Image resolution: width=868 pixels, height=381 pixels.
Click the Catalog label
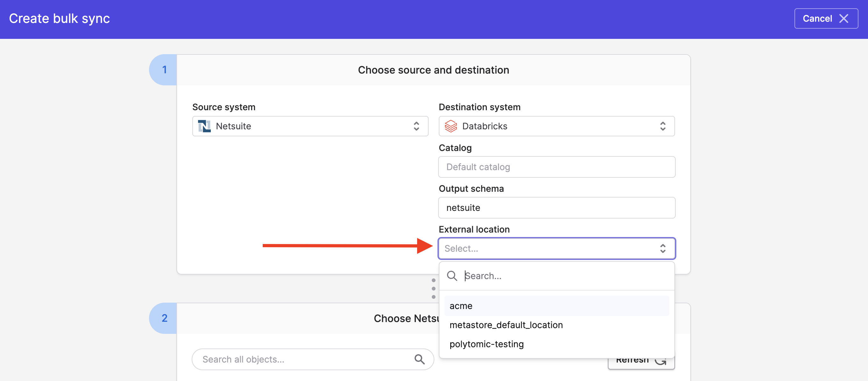(455, 148)
